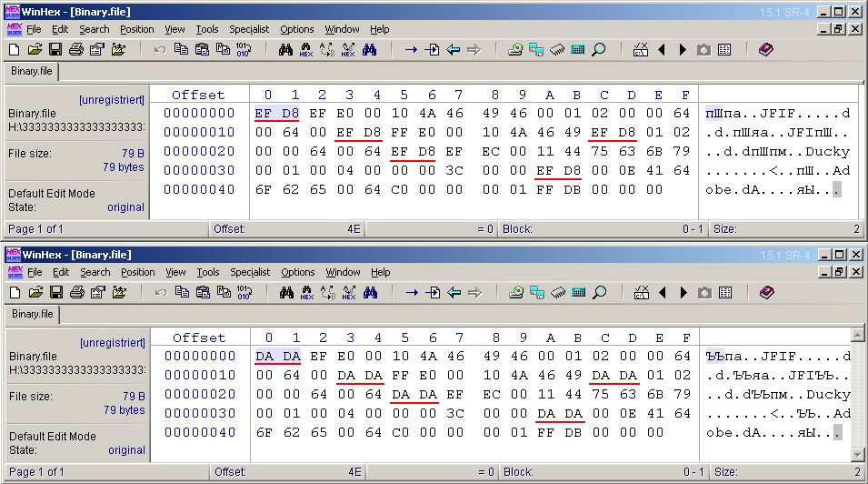Click the Back arrow in top window toolbar
Image resolution: width=868 pixels, height=484 pixels.
pos(454,50)
